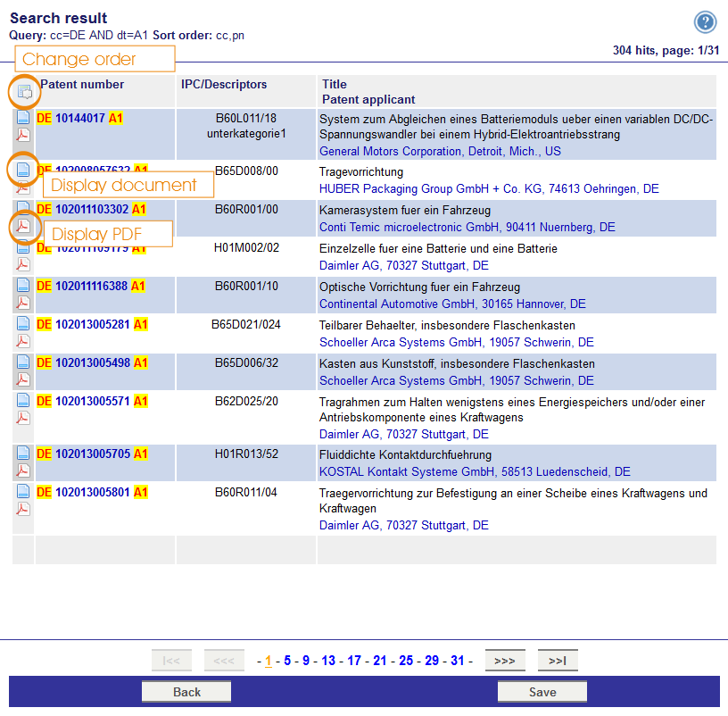
Task: Click the title Kamerasystem fuer ein Fahrzeug
Action: [405, 211]
